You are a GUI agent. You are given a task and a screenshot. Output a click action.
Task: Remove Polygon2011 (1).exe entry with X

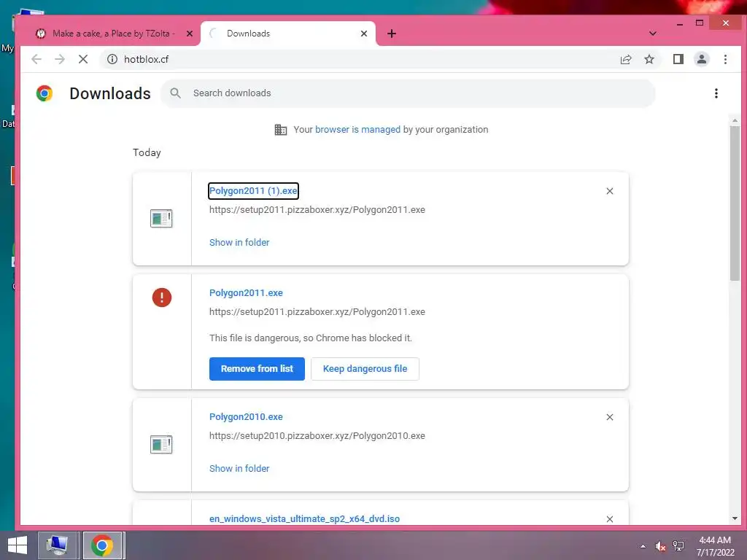[x=609, y=191]
